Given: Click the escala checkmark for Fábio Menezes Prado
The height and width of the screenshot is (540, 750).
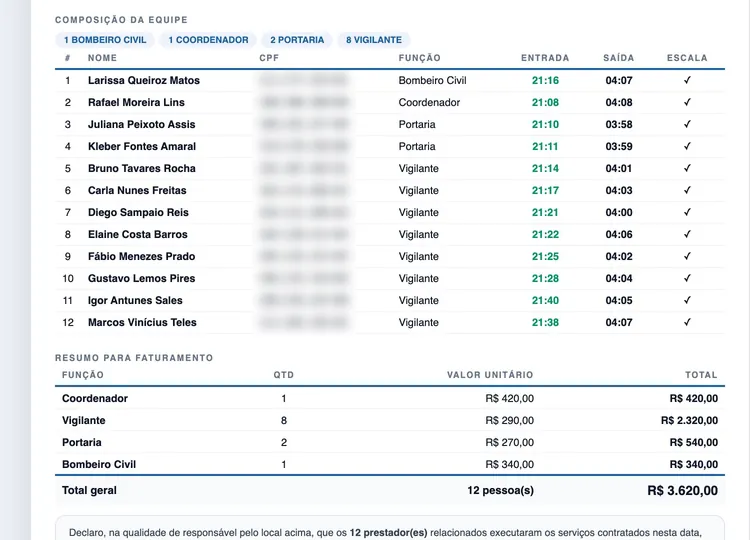Looking at the screenshot, I should click(x=687, y=256).
